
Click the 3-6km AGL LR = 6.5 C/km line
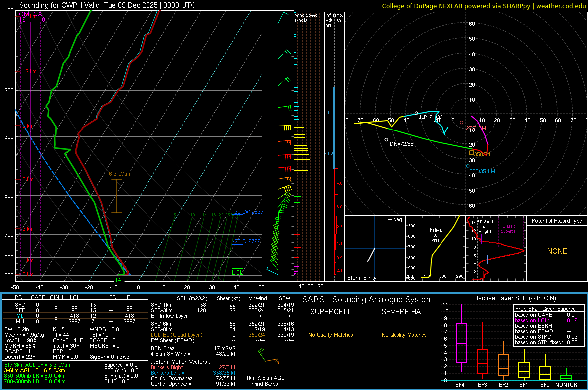(x=35, y=370)
